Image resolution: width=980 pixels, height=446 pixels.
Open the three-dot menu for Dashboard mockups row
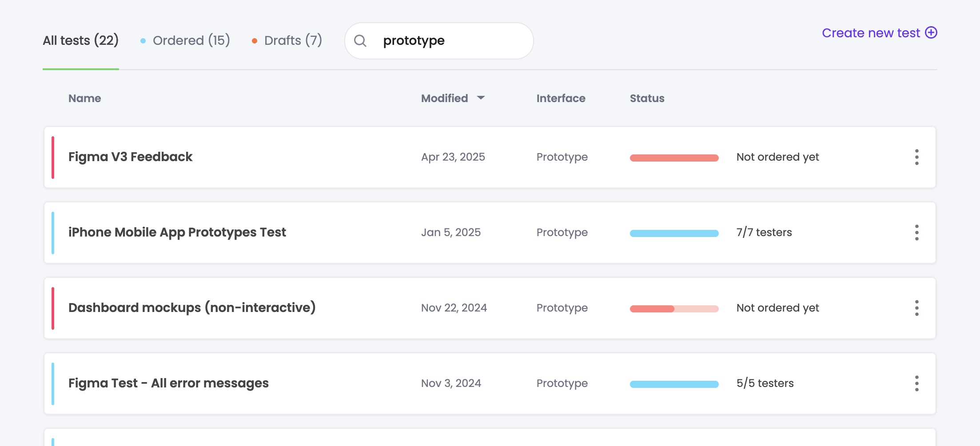tap(916, 308)
